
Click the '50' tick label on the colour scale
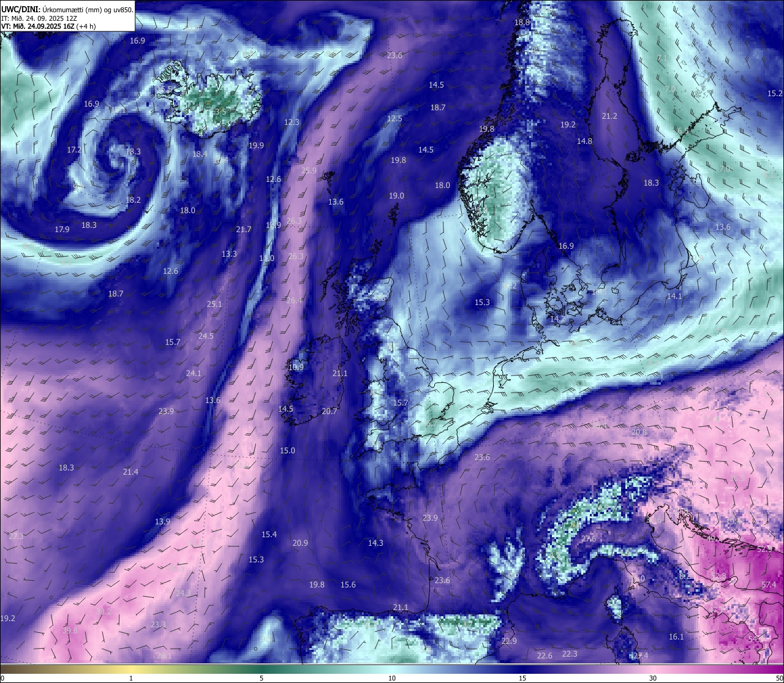click(779, 678)
